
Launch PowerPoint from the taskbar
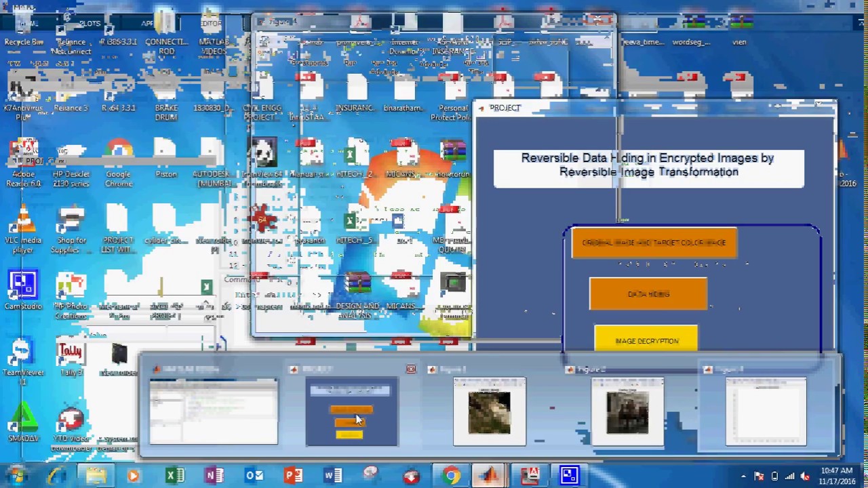click(x=294, y=476)
